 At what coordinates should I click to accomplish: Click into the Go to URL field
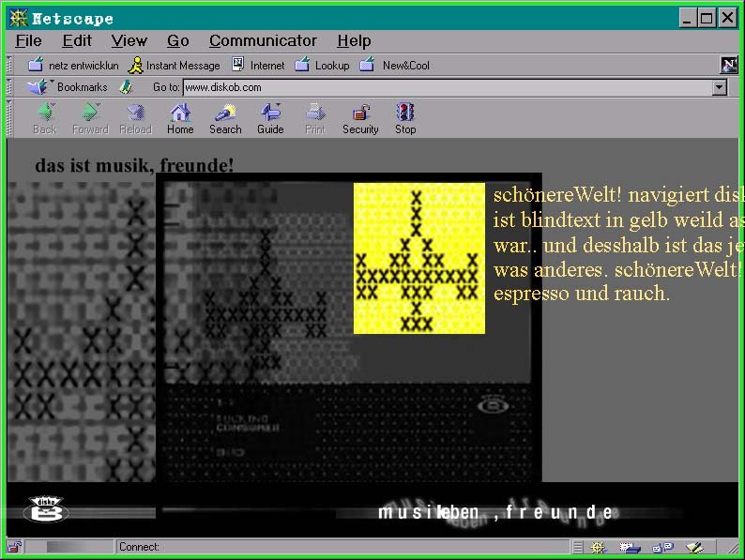(x=446, y=87)
